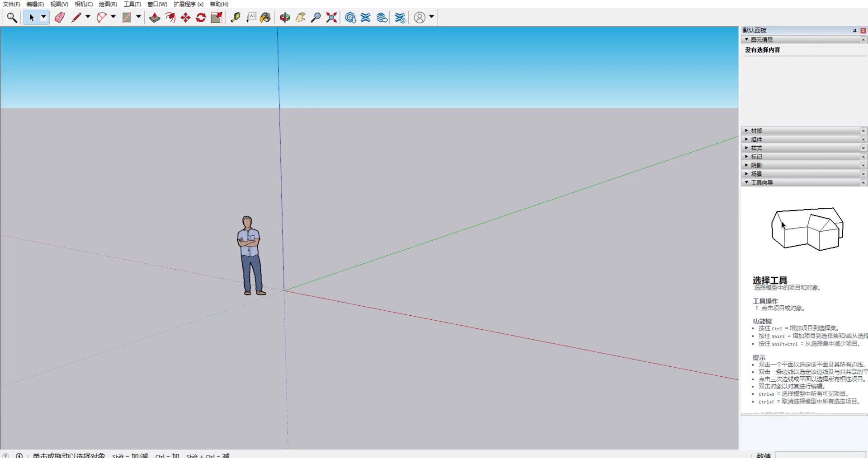This screenshot has width=868, height=458.
Task: Close the 阴影 panel section
Action: 863,165
